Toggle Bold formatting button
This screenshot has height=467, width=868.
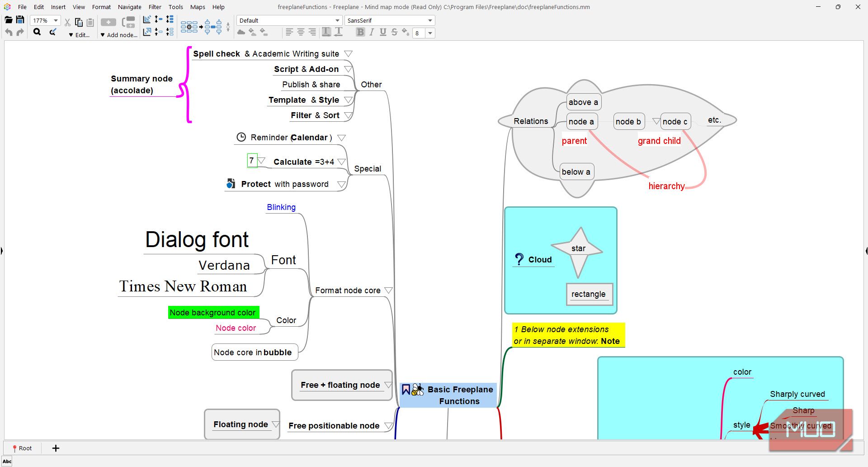coord(360,32)
